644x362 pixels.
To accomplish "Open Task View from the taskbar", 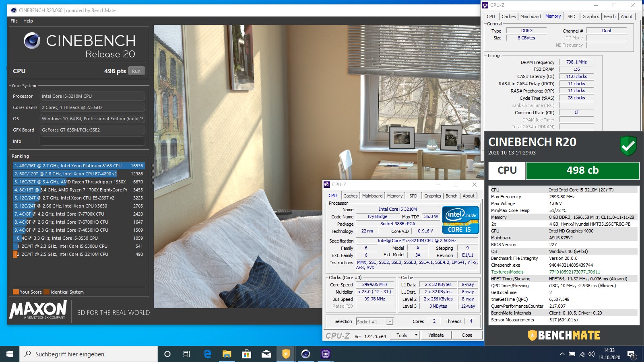I will [187, 354].
